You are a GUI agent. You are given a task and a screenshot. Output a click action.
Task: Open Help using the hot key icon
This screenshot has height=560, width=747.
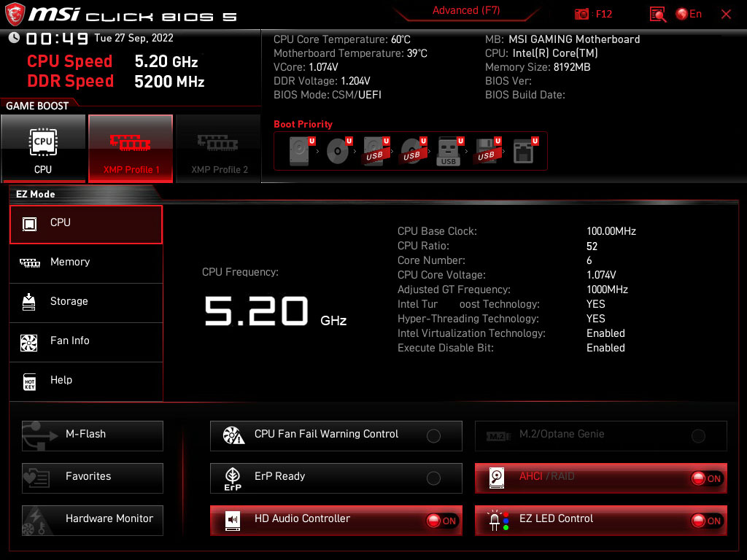pos(29,381)
